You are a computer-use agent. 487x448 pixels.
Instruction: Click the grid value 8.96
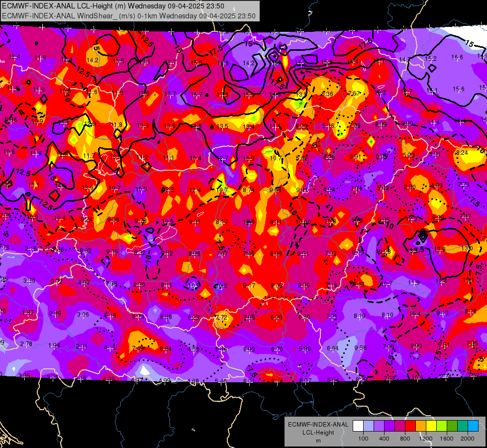click(x=195, y=254)
